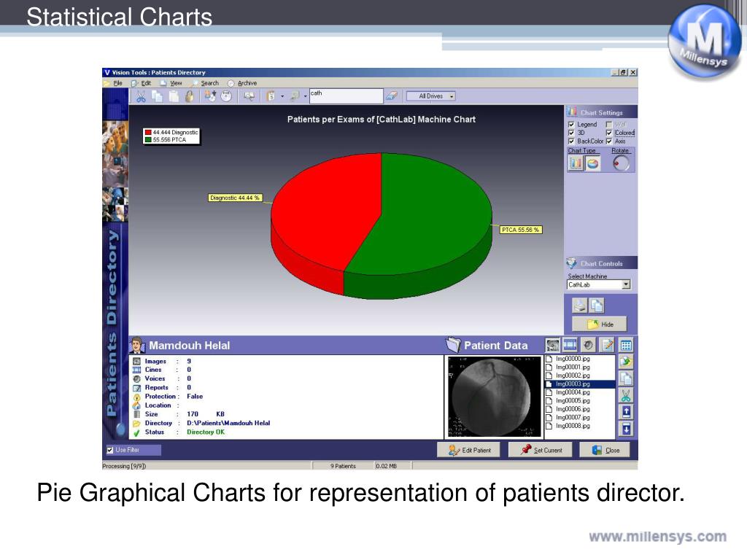Click the angiogram image preview
This screenshot has width=747, height=560.
point(493,397)
